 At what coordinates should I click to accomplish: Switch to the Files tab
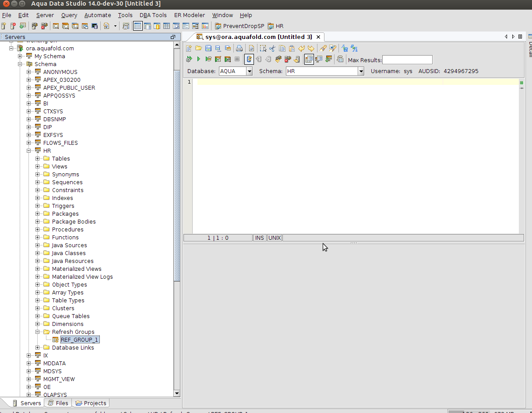[x=58, y=403]
